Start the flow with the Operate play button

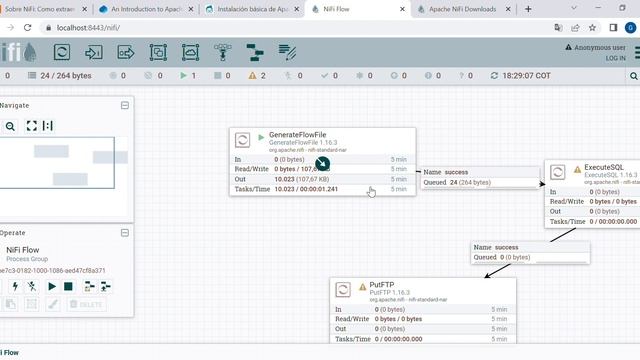click(x=52, y=286)
